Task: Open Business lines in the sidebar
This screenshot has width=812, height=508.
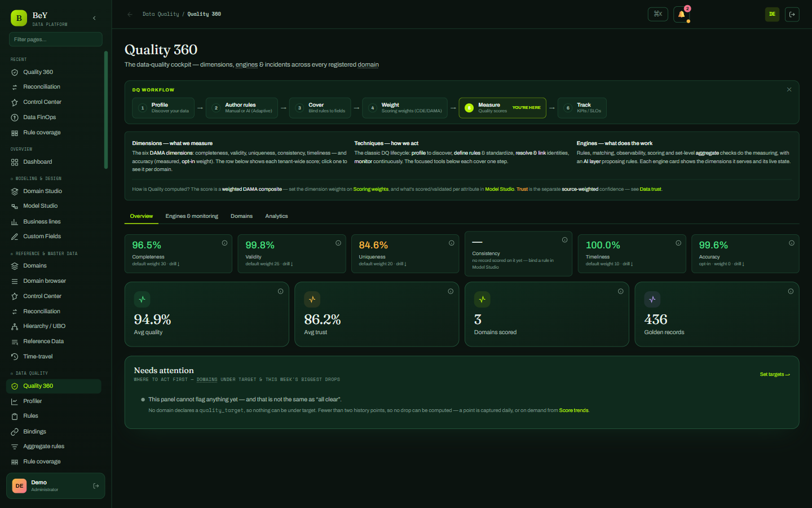Action: pos(54,222)
